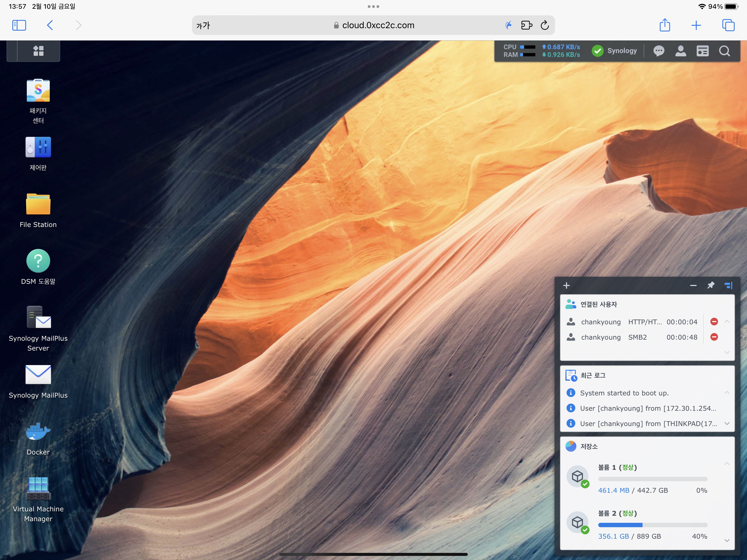The width and height of the screenshot is (747, 560).
Task: Pin the widget panel with pushpin
Action: click(711, 285)
